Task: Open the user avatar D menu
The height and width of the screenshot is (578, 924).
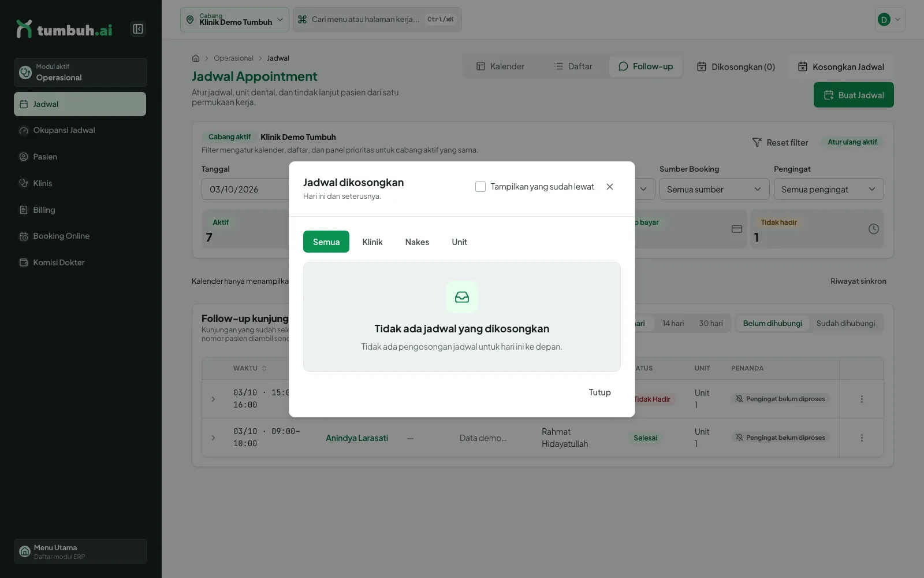Action: coord(889,20)
